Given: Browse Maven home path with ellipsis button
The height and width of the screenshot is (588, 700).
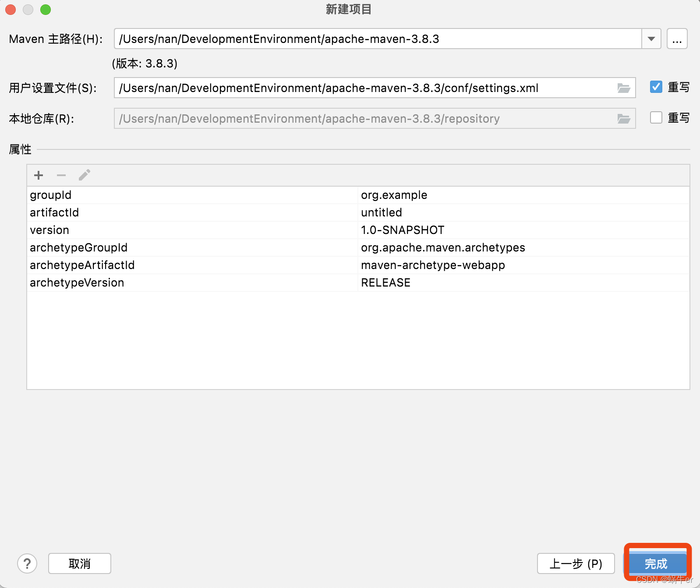Looking at the screenshot, I should 677,39.
